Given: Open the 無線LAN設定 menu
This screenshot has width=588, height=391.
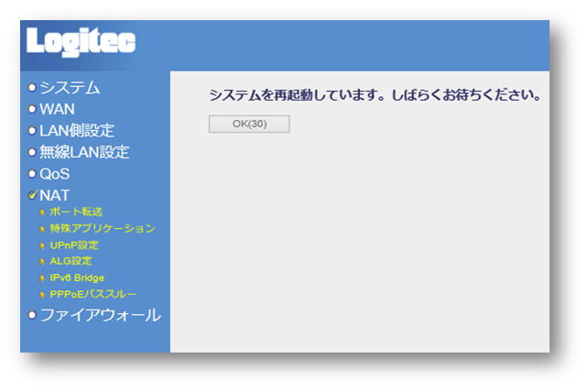Looking at the screenshot, I should (x=84, y=152).
